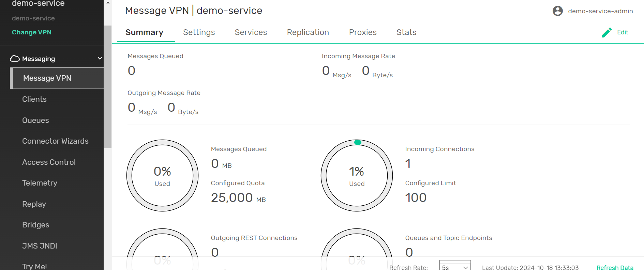Select the Proxies tab
644x270 pixels.
(362, 32)
